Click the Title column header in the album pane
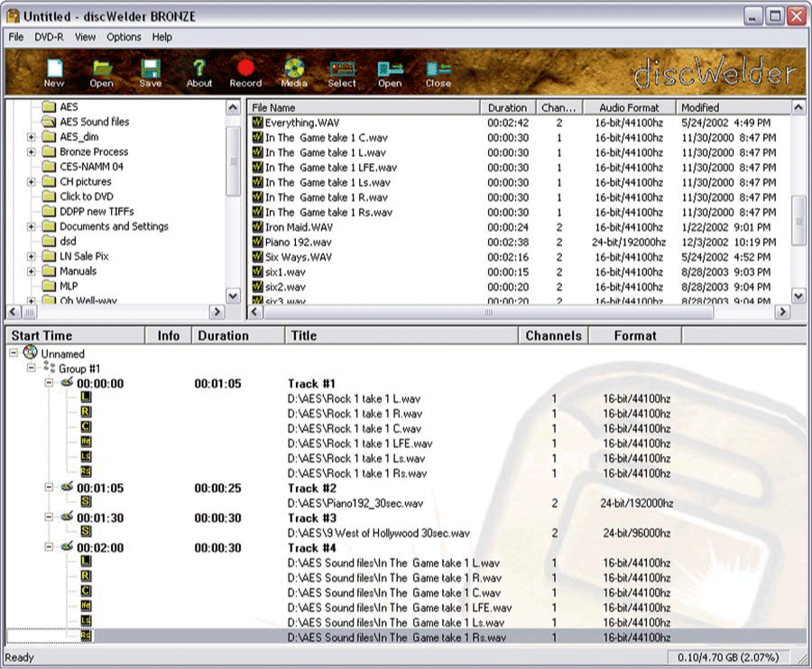This screenshot has height=669, width=812. [x=401, y=335]
